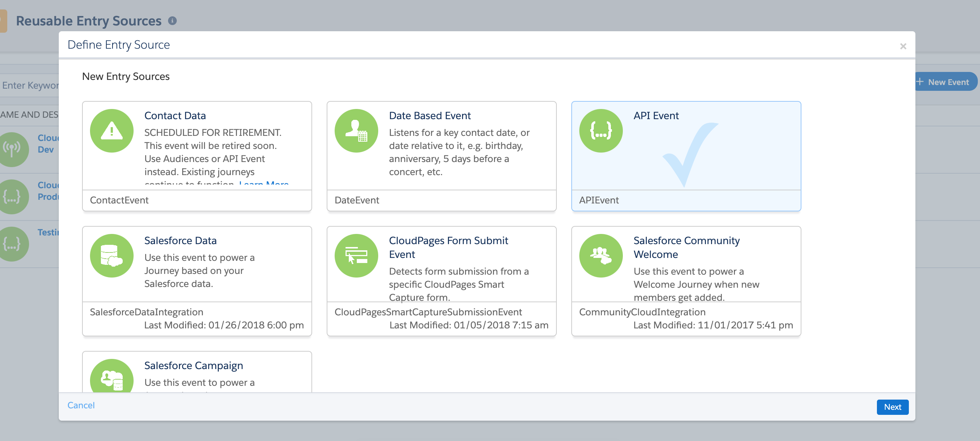
Task: Select the Salesforce Community Welcome title
Action: tap(686, 247)
